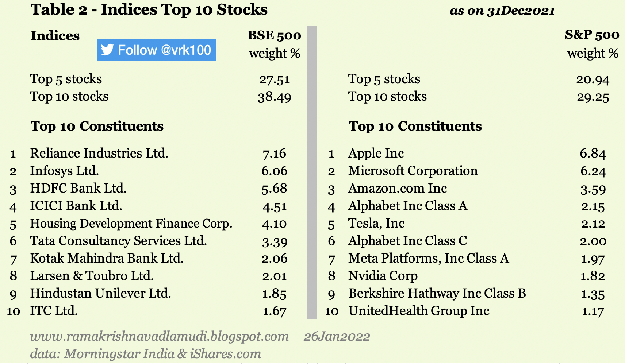Click the Twitter bird icon
This screenshot has width=625, height=364.
107,50
